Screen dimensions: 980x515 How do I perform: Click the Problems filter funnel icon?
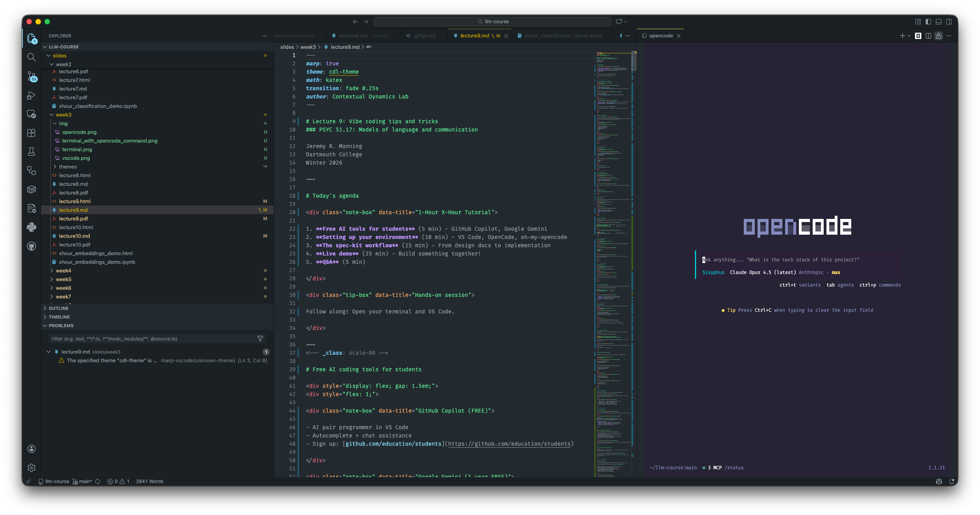point(260,339)
